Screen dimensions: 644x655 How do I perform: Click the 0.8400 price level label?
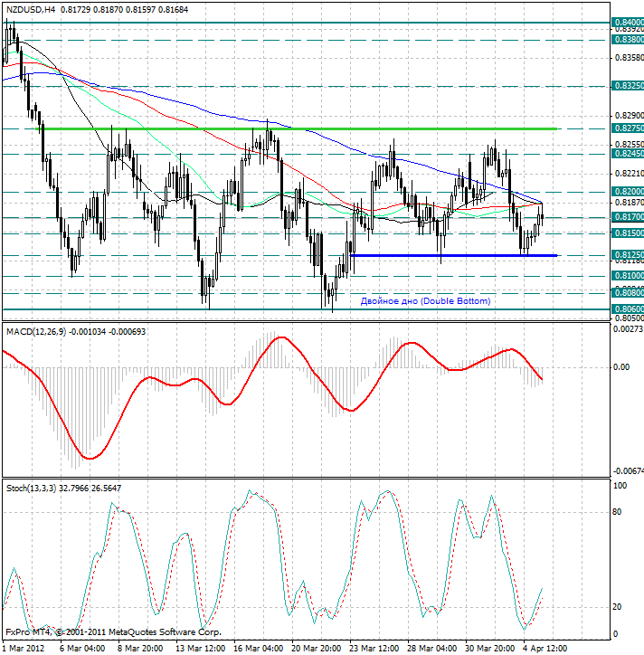click(x=627, y=22)
